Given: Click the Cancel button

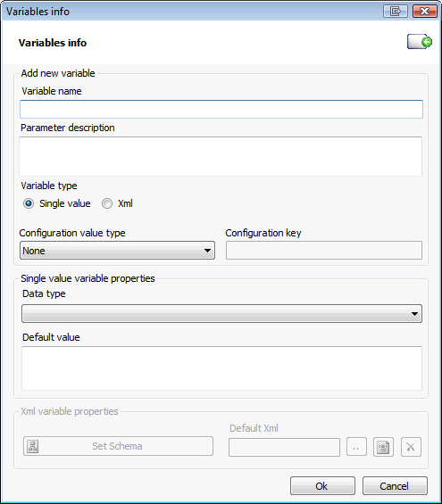Looking at the screenshot, I should click(395, 485).
